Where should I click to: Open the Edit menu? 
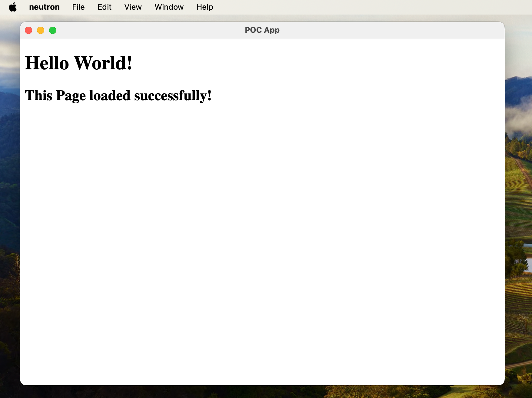pos(104,7)
